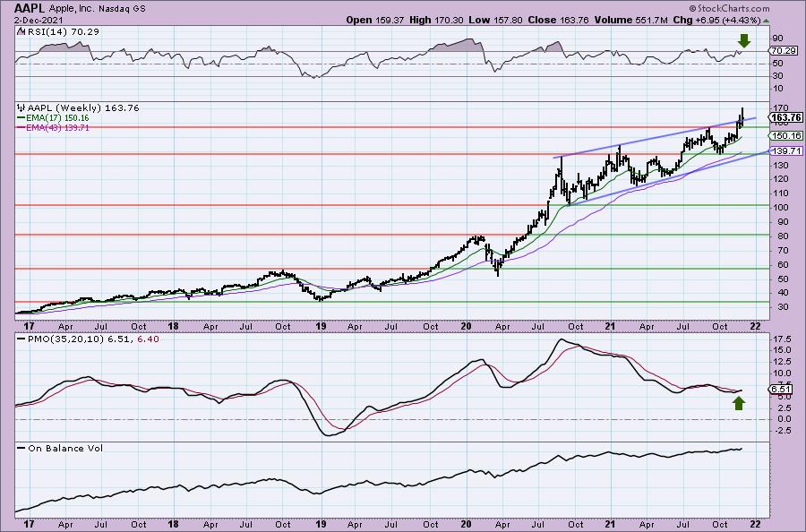Click the 'Nasdaq GS' exchange label
Image resolution: width=806 pixels, height=532 pixels.
(124, 9)
